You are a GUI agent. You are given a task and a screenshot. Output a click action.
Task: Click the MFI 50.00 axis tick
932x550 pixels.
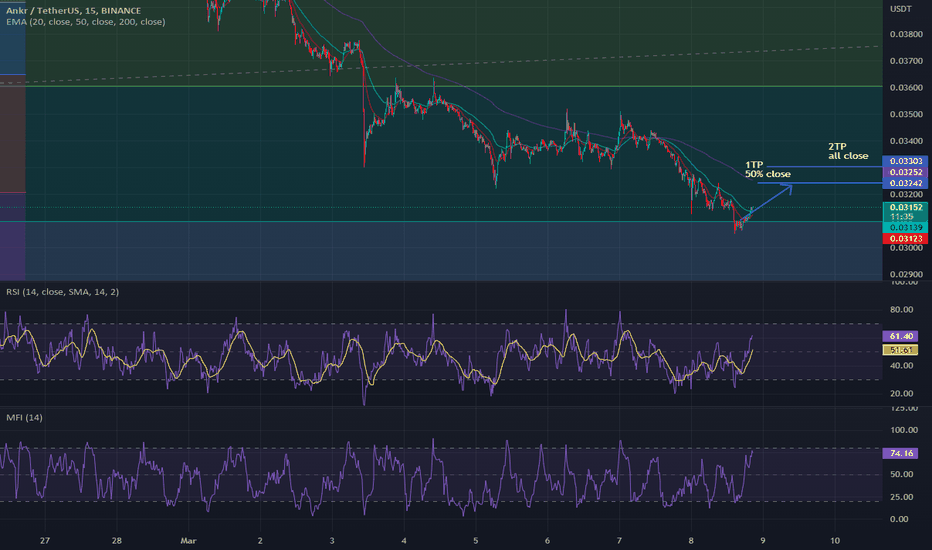(x=901, y=474)
